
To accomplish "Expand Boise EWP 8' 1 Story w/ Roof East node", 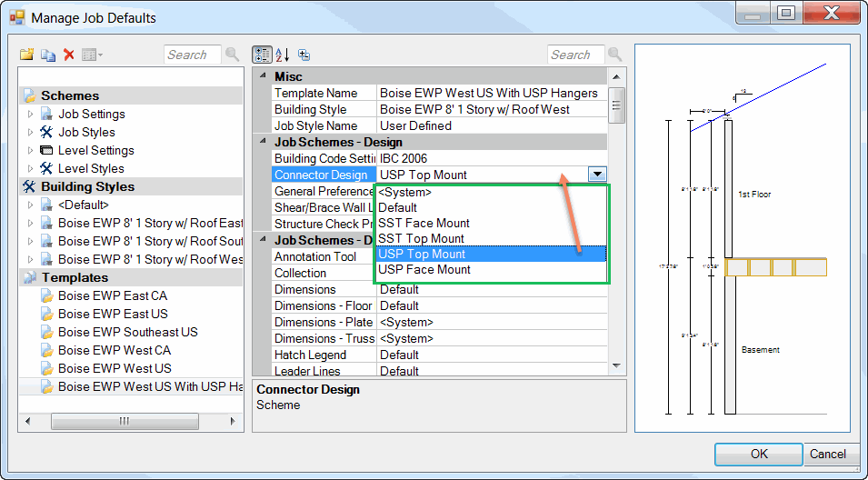I will coord(30,223).
